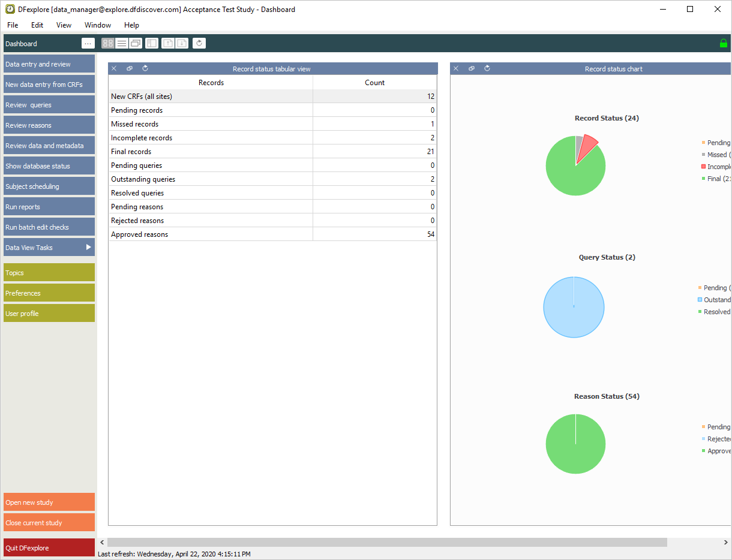
Task: Click the Run batch edit checks button
Action: click(49, 227)
